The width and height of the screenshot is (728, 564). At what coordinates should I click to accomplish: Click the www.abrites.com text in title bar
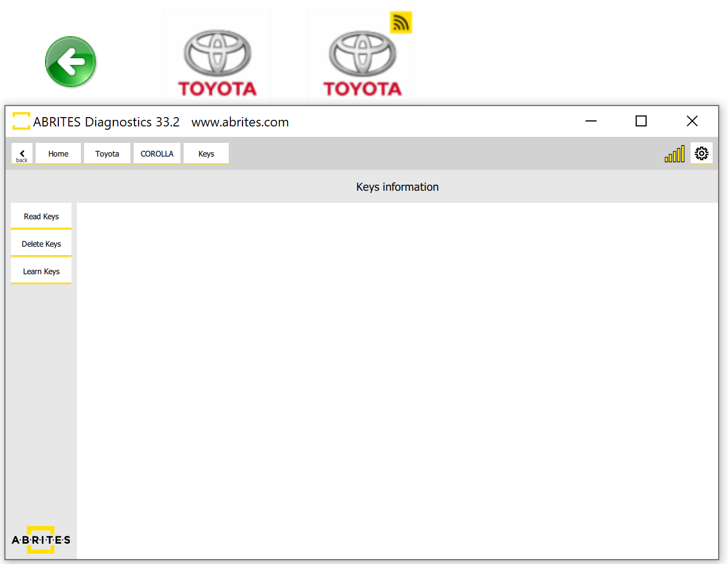pos(240,122)
